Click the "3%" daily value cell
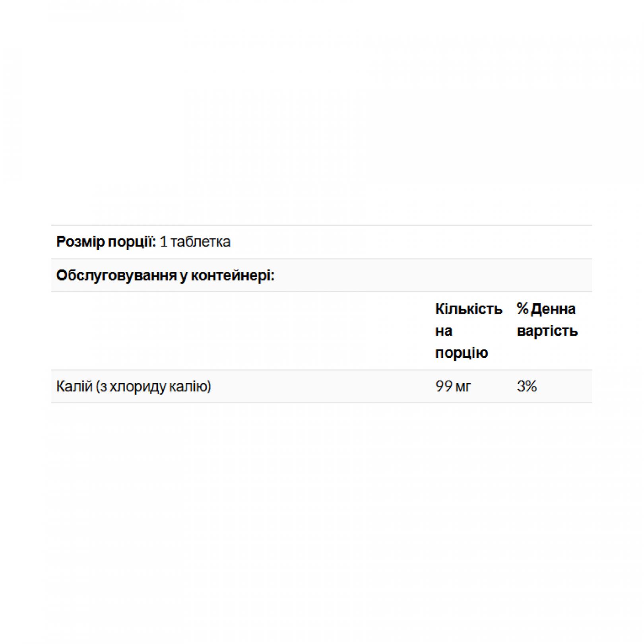This screenshot has width=644, height=644. tap(527, 386)
